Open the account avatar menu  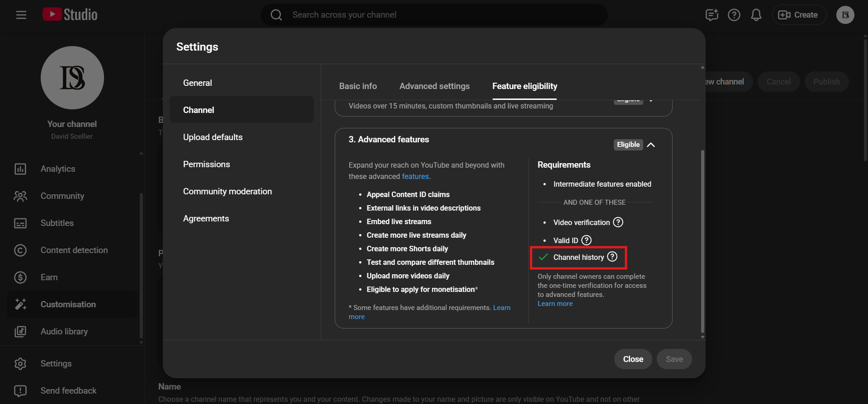pos(845,15)
